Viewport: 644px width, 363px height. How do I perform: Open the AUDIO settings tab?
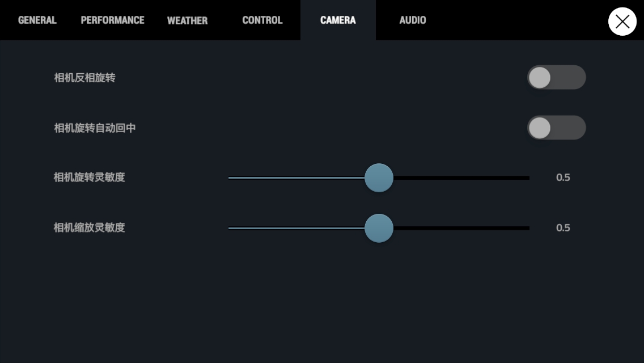[x=413, y=20]
